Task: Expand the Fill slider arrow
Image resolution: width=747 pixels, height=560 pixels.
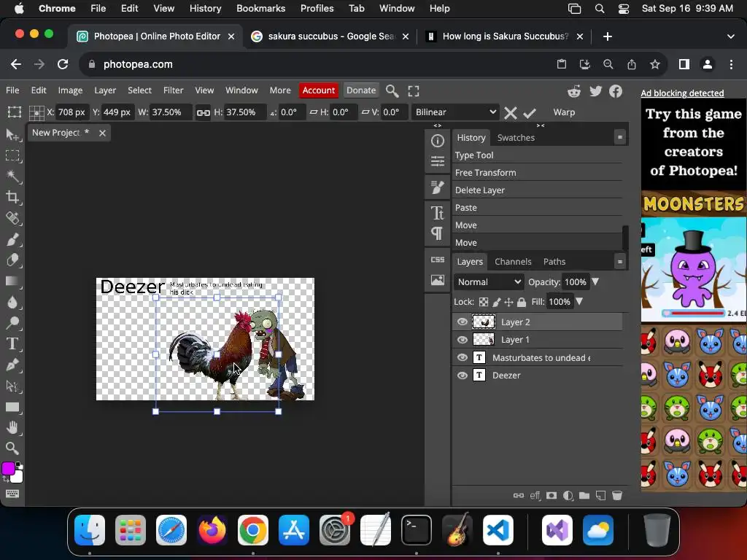Action: click(579, 301)
